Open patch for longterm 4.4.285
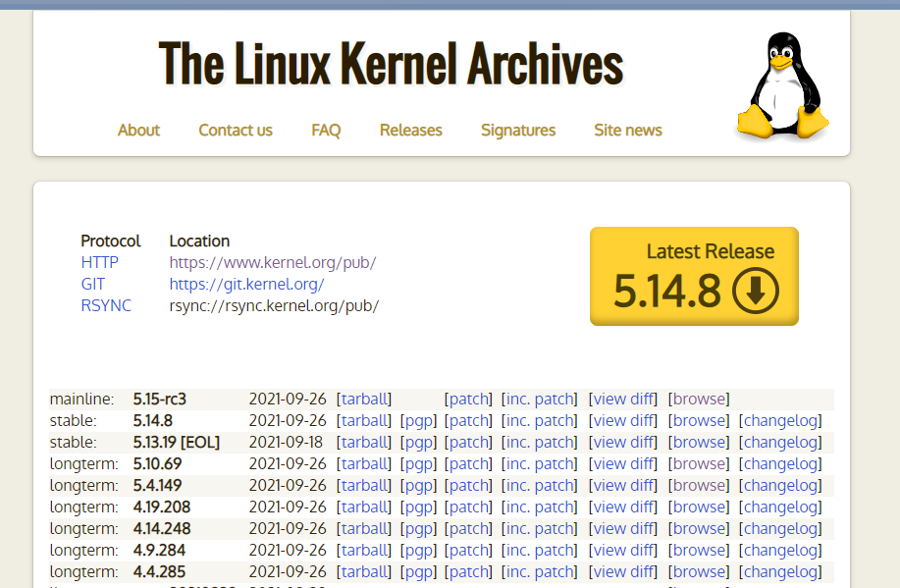 pos(468,572)
